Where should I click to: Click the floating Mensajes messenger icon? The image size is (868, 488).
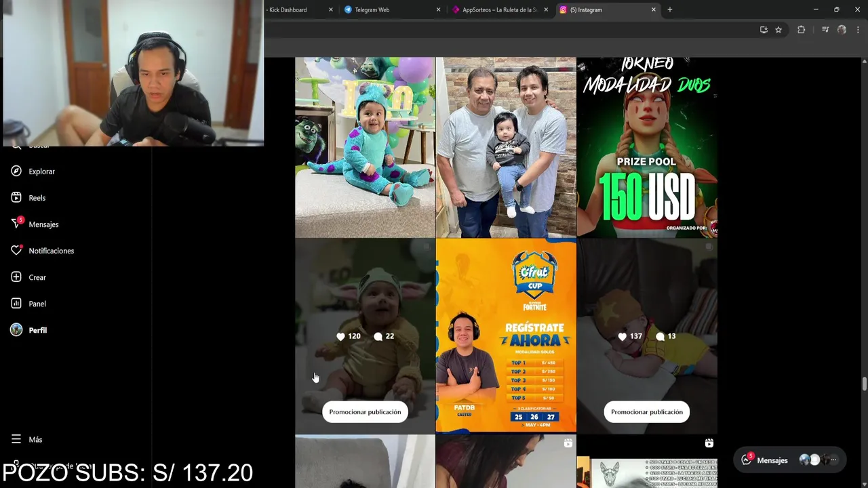(x=747, y=460)
